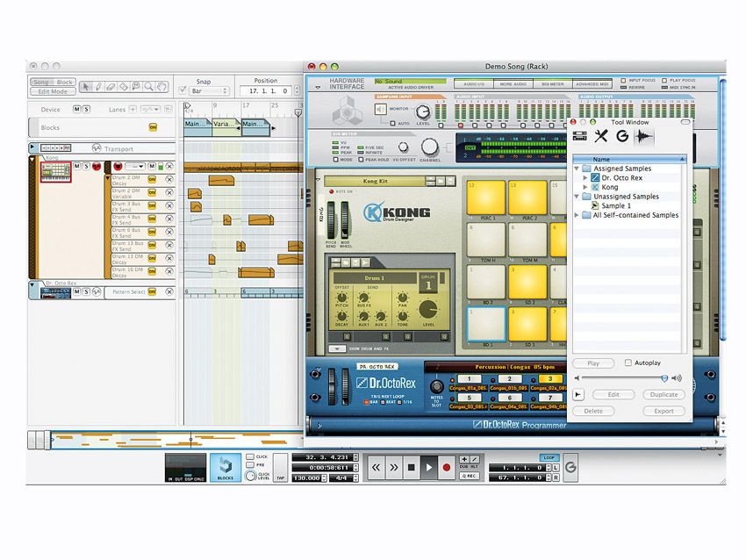Select the Eraser tool in the sequencer toolbar

[x=111, y=86]
